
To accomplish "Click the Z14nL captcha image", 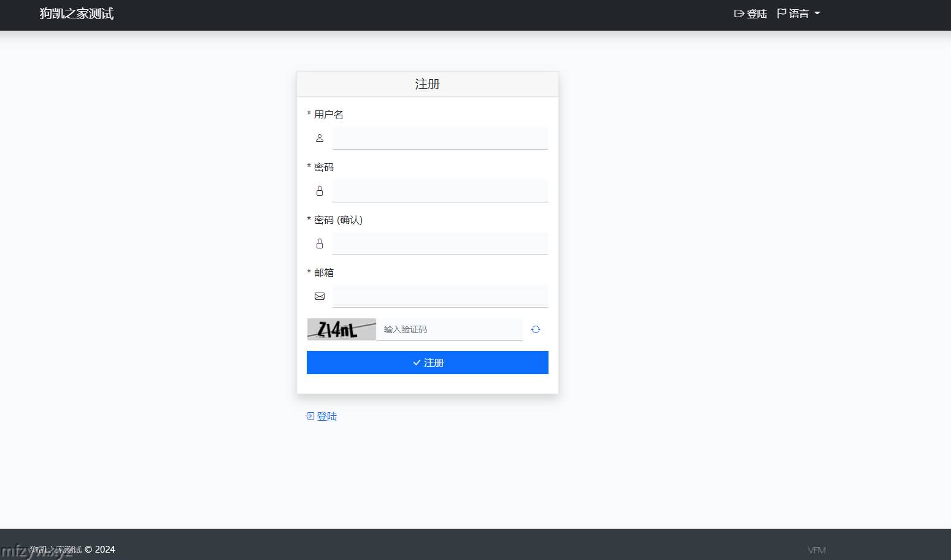I will click(341, 329).
